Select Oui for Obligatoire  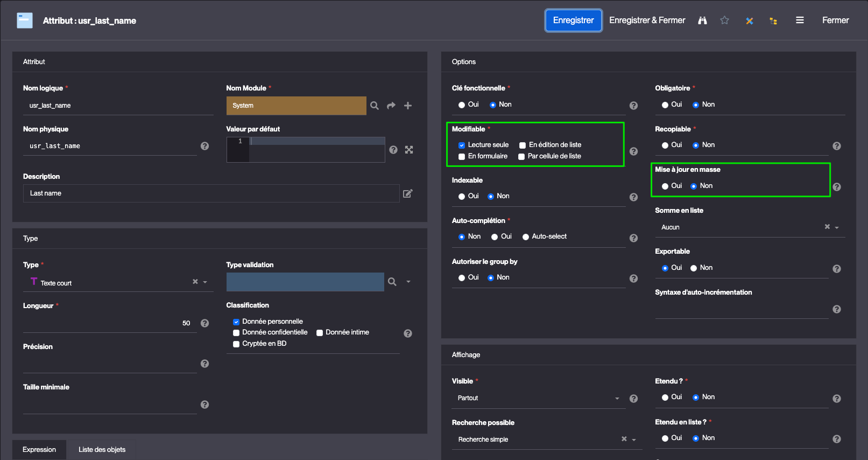[665, 105]
